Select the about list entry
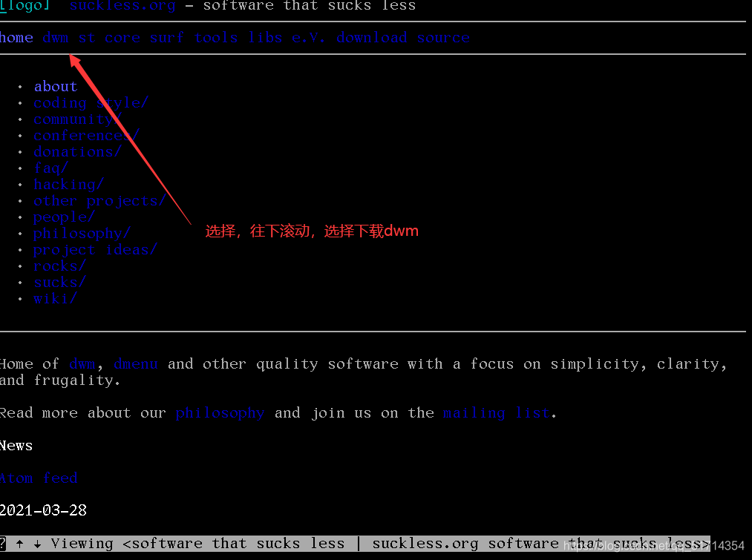The image size is (752, 560). (56, 86)
